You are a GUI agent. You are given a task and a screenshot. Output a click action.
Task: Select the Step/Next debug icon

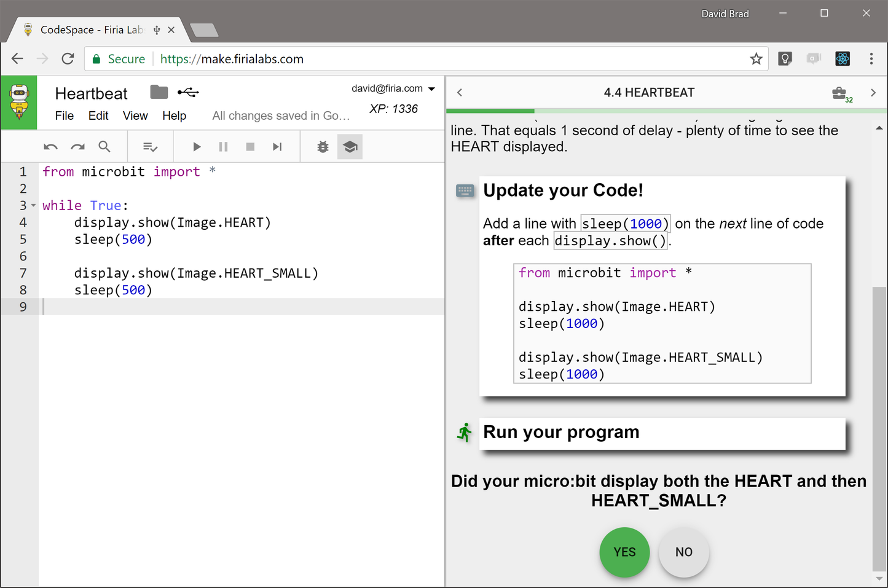tap(277, 146)
